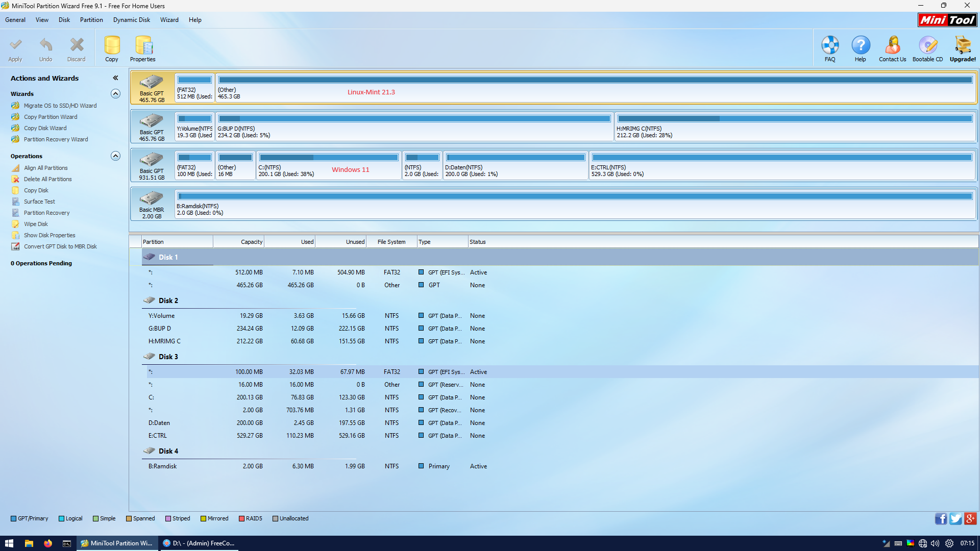980x551 pixels.
Task: Click Convert GPT Disk to MBR Disk
Action: point(60,246)
